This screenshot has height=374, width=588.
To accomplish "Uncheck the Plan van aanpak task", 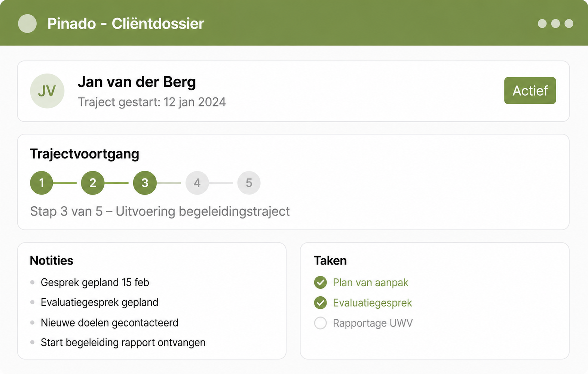I will (321, 282).
